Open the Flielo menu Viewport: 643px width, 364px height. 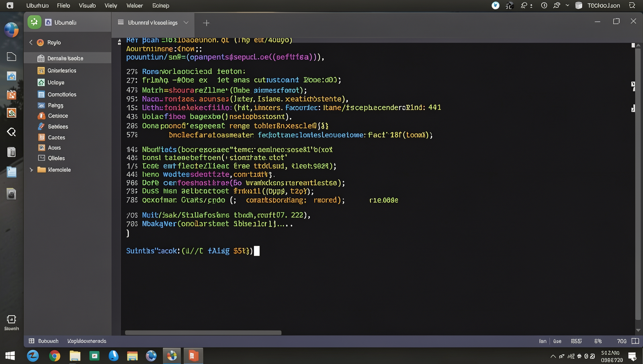click(x=63, y=6)
